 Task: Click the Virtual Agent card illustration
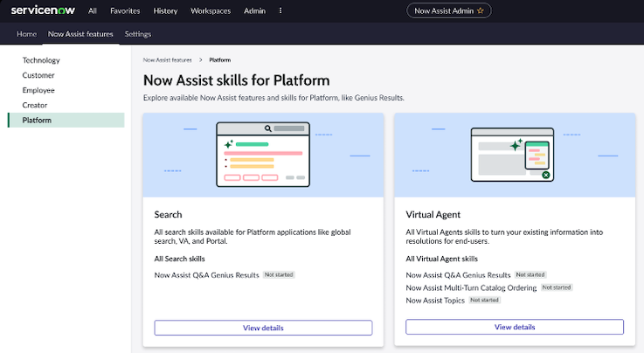(515, 155)
